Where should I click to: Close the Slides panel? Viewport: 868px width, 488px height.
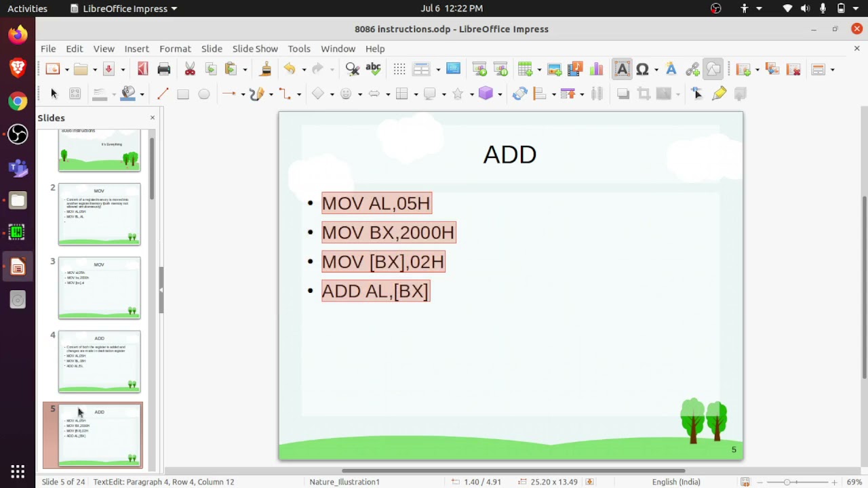click(153, 118)
